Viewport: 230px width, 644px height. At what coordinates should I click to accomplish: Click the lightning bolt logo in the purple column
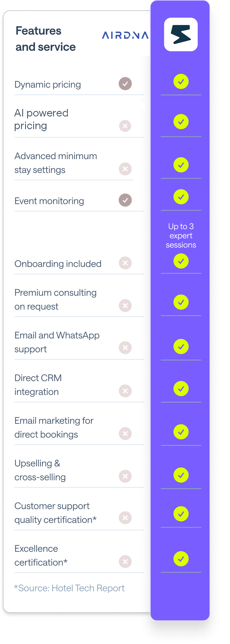coord(181,34)
